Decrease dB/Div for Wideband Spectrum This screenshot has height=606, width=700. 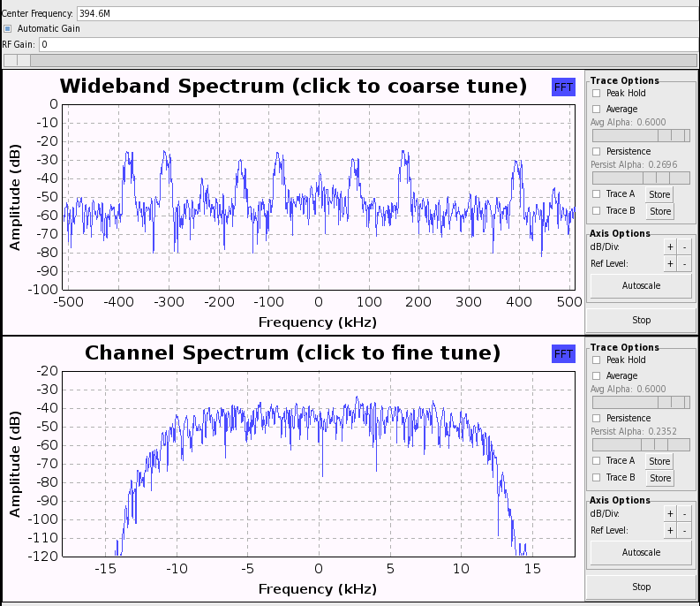pyautogui.click(x=684, y=246)
